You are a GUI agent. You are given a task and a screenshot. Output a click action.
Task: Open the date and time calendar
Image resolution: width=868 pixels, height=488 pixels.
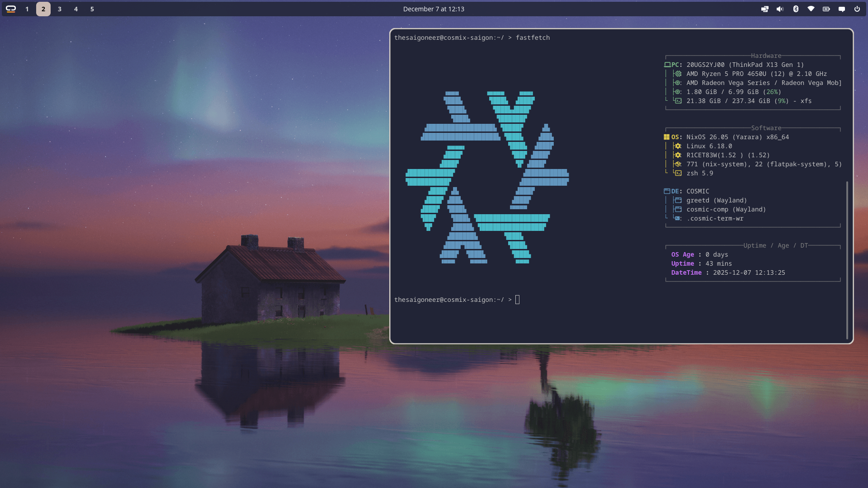[434, 9]
